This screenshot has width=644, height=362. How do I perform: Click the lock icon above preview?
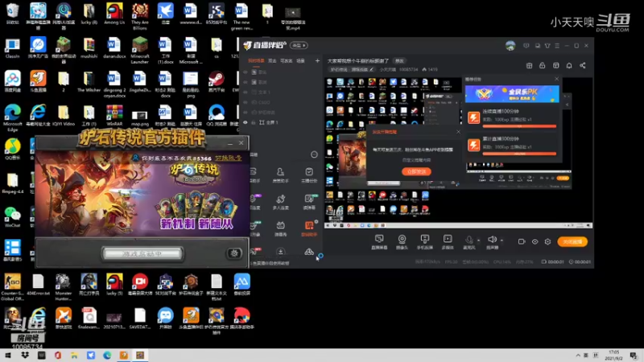(542, 66)
